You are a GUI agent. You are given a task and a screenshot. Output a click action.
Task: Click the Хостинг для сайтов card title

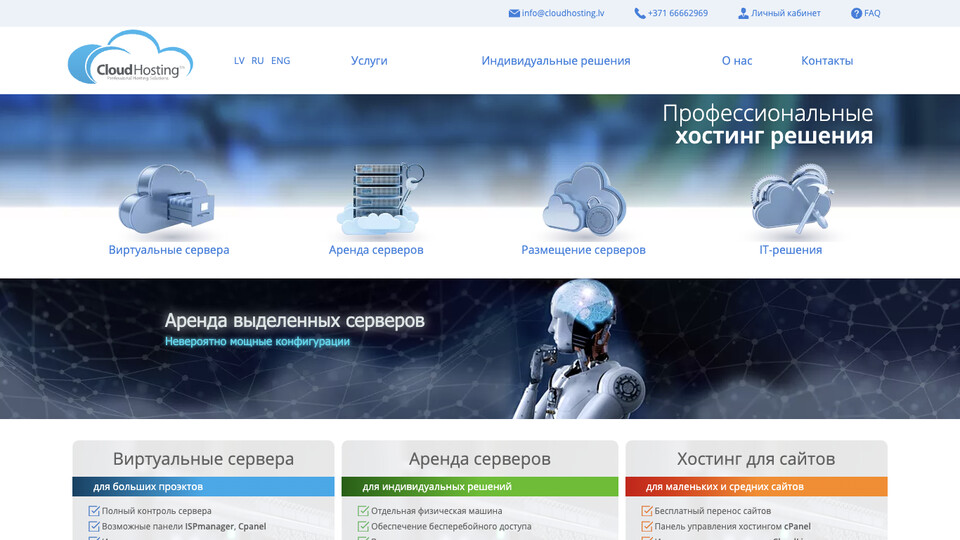coord(756,459)
